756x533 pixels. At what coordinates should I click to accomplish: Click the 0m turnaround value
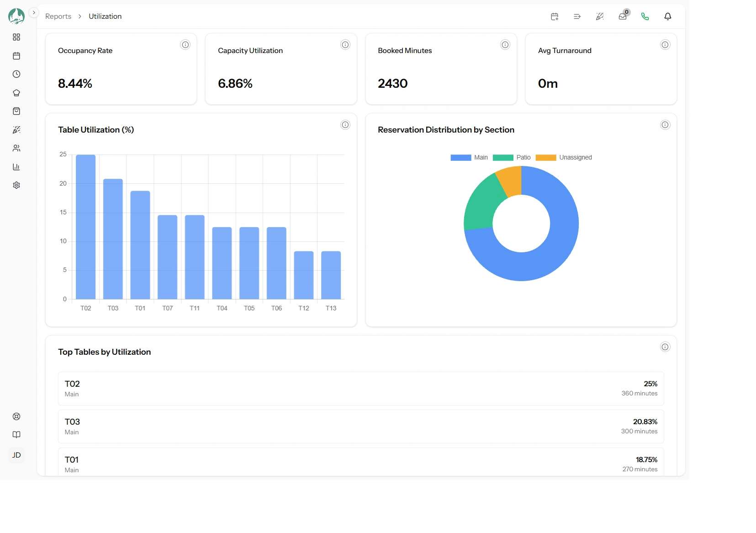pos(548,84)
